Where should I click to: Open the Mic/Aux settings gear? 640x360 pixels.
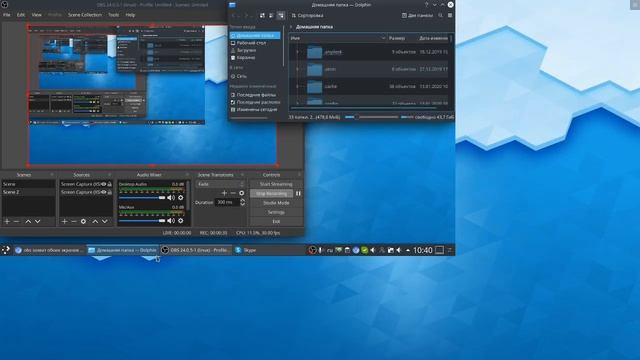pyautogui.click(x=180, y=221)
